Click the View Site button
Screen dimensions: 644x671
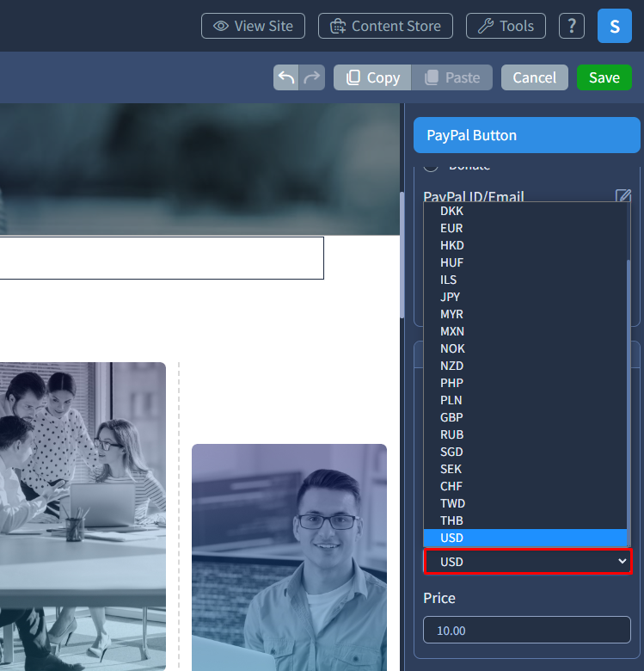[x=253, y=26]
